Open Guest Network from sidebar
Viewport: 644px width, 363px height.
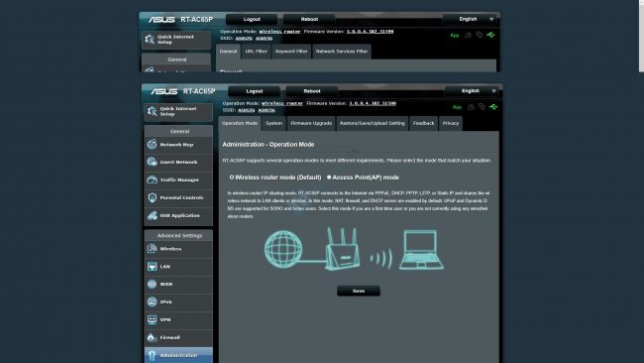[x=178, y=162]
